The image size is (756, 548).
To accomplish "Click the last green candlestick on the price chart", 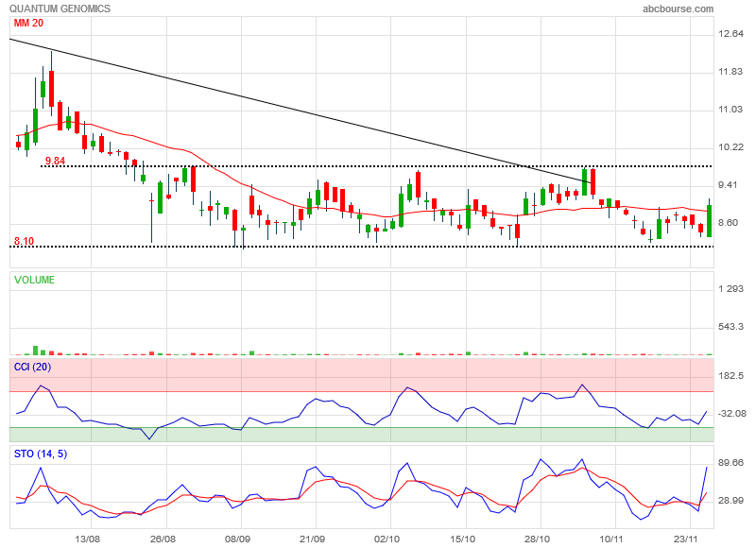I will point(710,220).
